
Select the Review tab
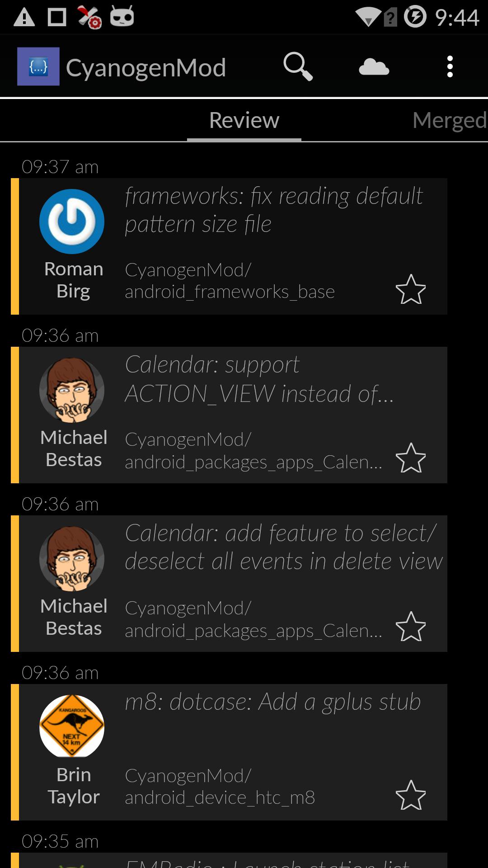(244, 120)
